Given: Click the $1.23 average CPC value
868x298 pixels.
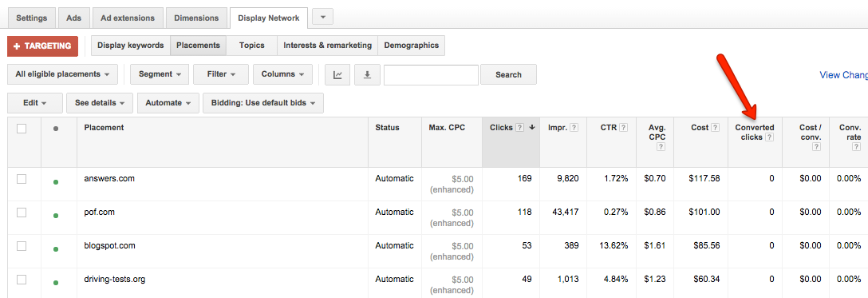Looking at the screenshot, I should 655,279.
